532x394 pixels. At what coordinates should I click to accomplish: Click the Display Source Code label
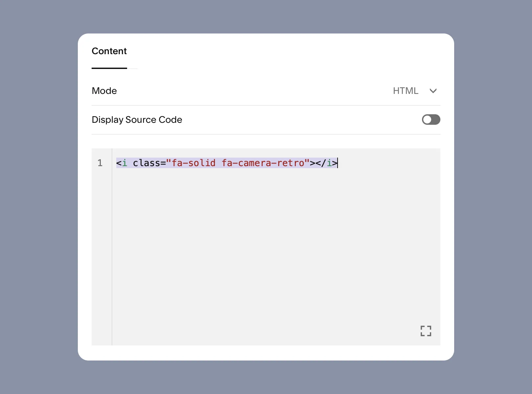137,120
